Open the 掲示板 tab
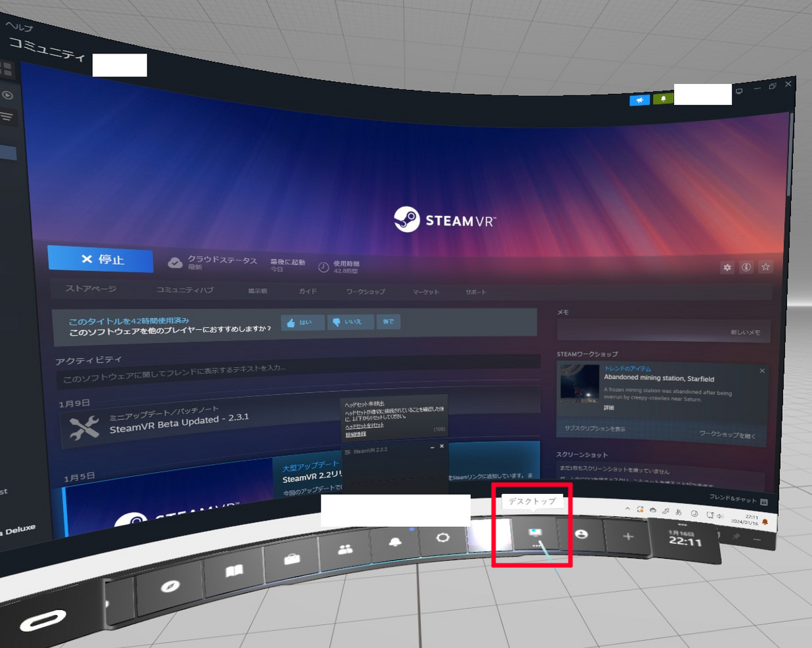The height and width of the screenshot is (648, 812). (257, 291)
